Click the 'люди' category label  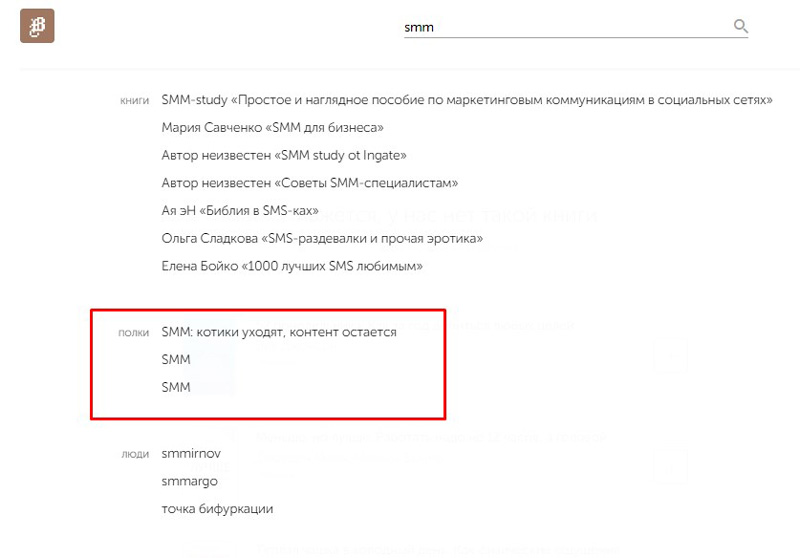click(x=135, y=454)
